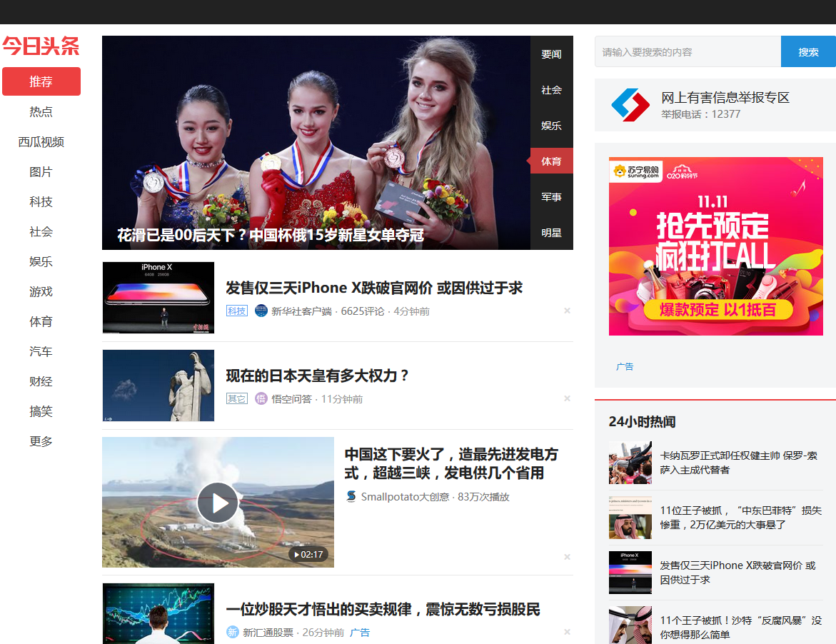
Task: Play the power plant video
Action: [x=218, y=503]
